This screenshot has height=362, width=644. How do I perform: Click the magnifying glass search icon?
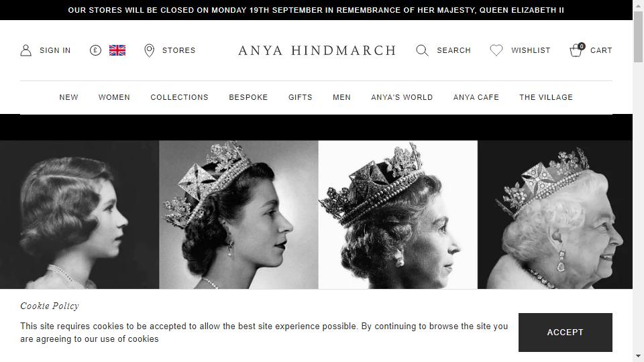click(422, 50)
